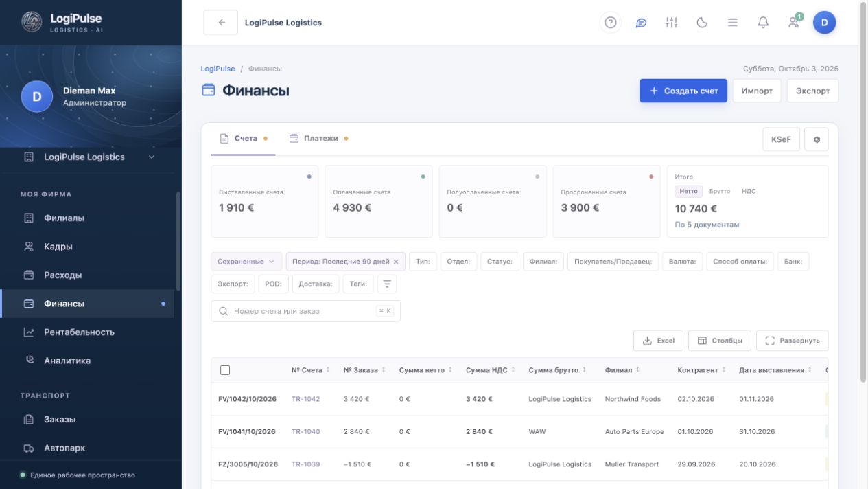Image resolution: width=868 pixels, height=489 pixels.
Task: Open the Экспорт filter chip
Action: 233,284
